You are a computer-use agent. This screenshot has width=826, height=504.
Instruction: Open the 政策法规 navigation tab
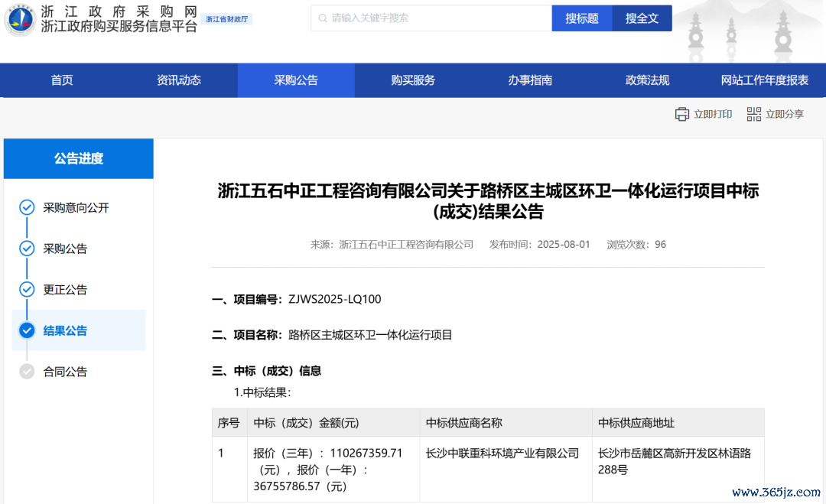point(647,80)
